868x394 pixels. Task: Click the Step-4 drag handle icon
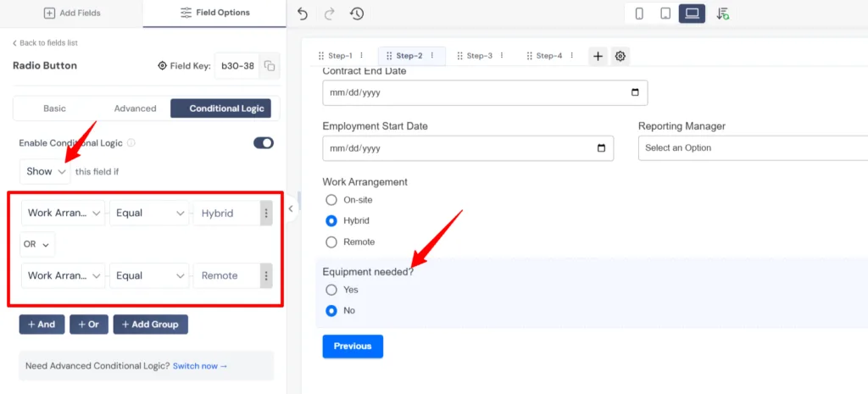click(529, 56)
